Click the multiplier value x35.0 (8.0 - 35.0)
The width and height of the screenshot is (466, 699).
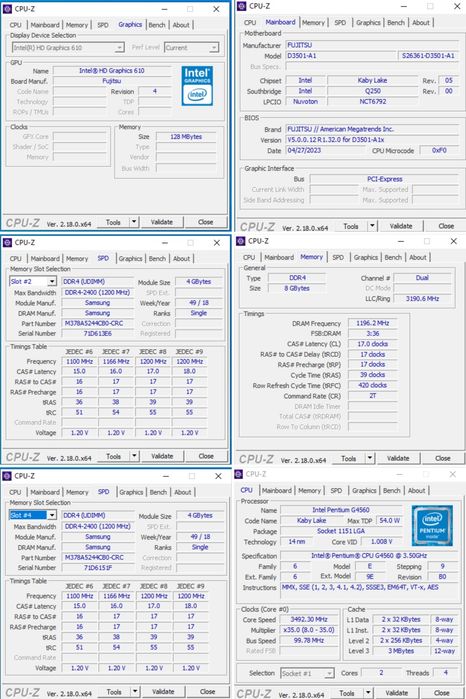pyautogui.click(x=309, y=630)
